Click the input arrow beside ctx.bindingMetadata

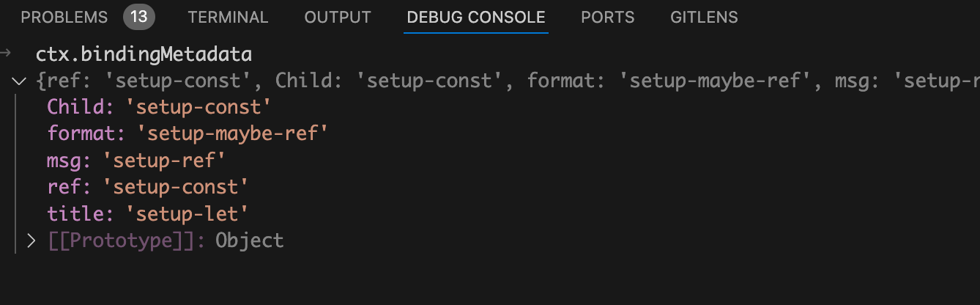tap(6, 54)
